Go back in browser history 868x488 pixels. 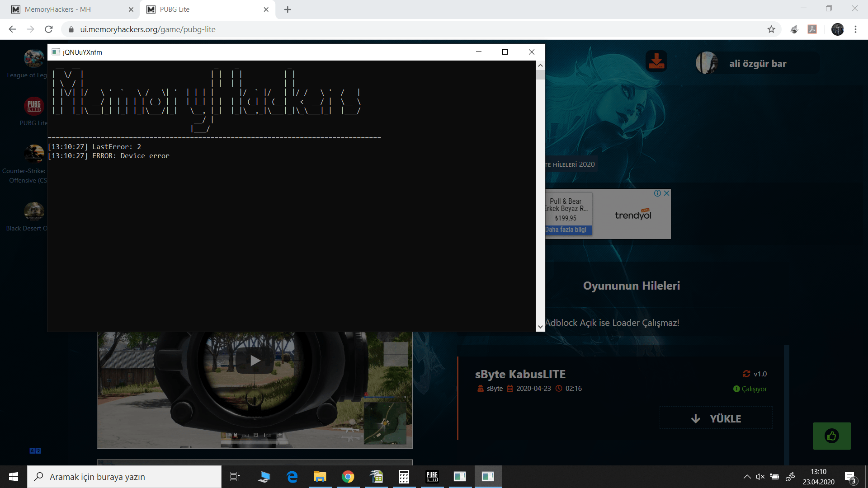click(12, 29)
